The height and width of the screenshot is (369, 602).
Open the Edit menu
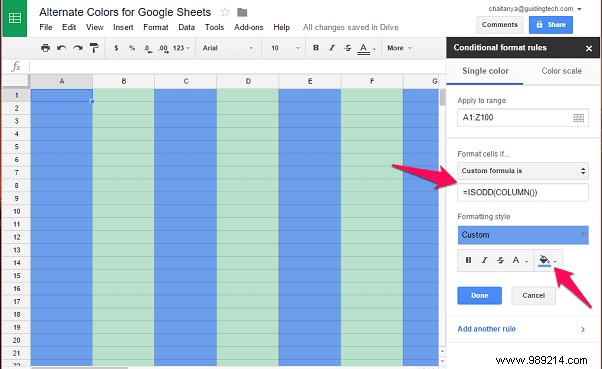pos(69,27)
